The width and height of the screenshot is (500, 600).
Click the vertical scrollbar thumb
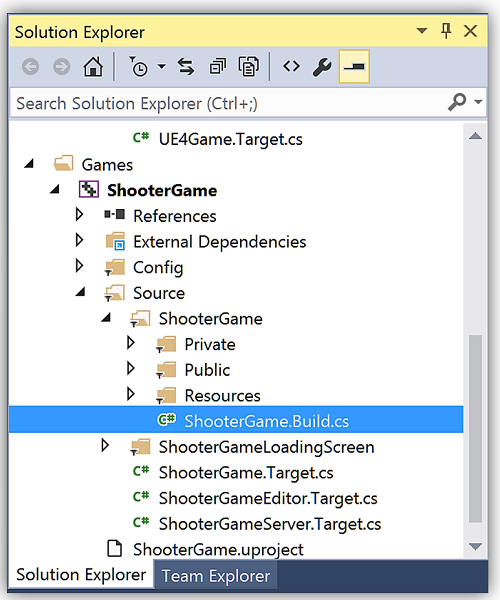tap(475, 429)
